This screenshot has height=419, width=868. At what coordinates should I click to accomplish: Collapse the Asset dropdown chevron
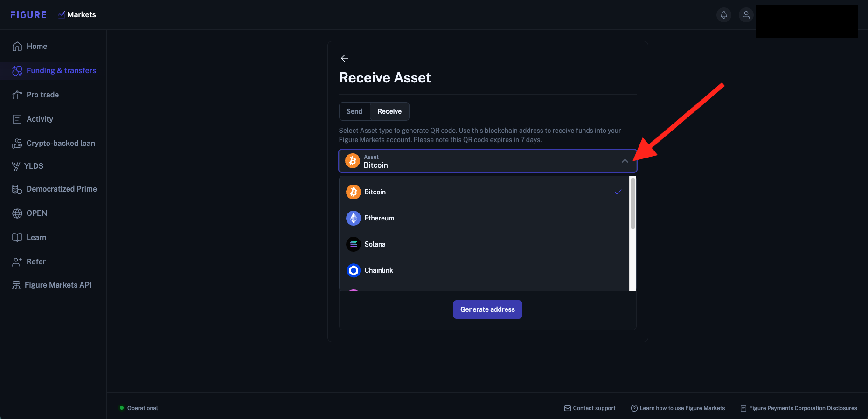point(625,161)
